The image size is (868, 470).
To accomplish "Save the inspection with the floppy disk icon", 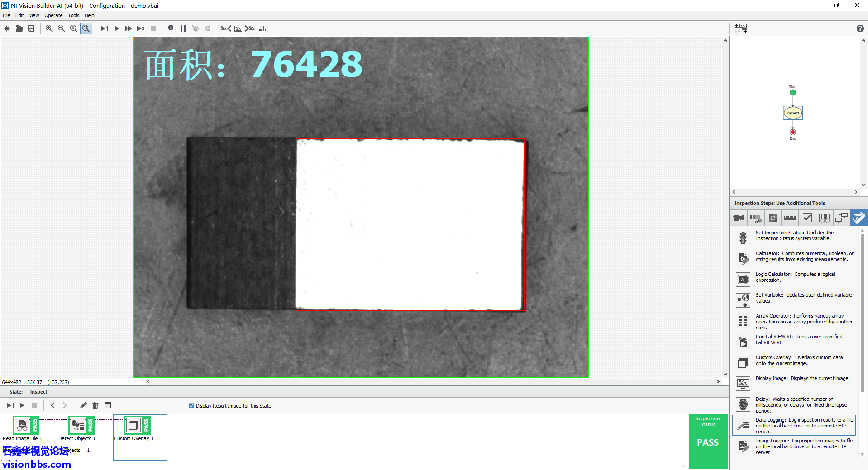I will [31, 28].
